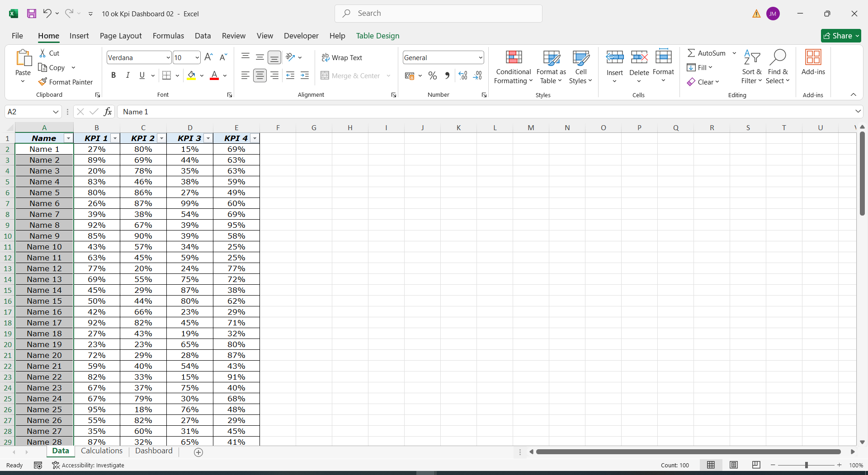Open Format as Table gallery
Viewport: 868px width, 475px height.
point(551,67)
